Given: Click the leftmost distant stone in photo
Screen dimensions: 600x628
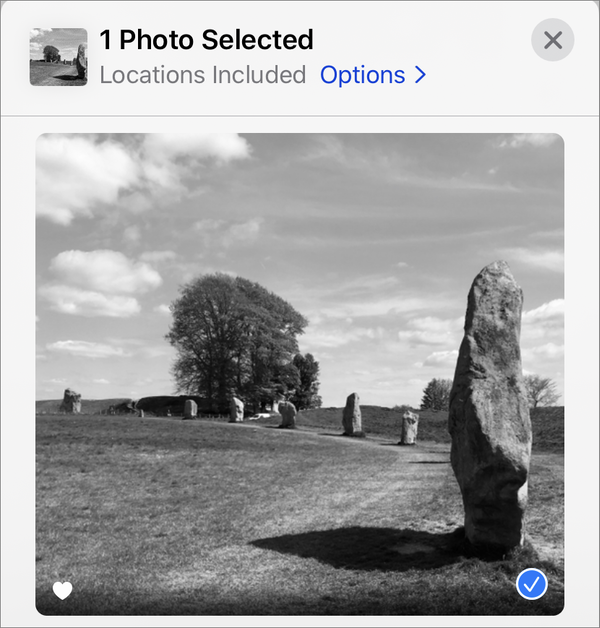Looking at the screenshot, I should coord(71,401).
